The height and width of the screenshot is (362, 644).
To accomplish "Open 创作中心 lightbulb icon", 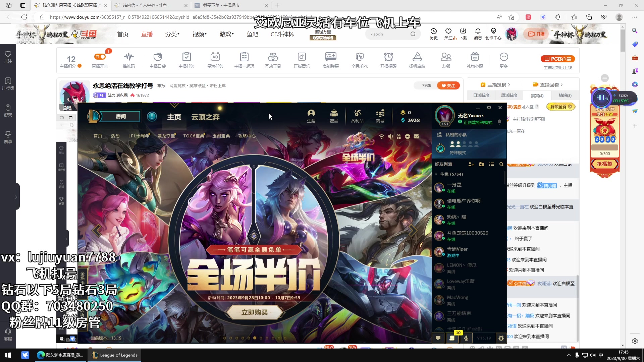I will click(493, 34).
